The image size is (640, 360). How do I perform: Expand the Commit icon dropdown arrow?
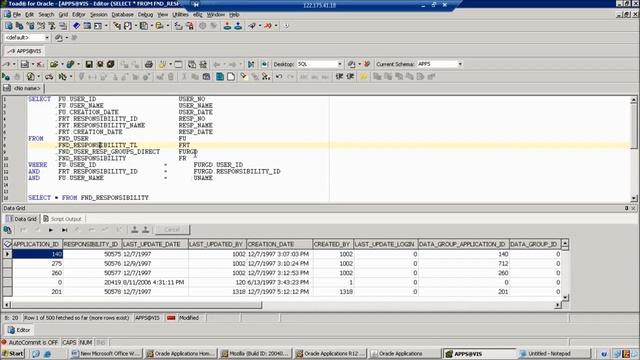[260, 26]
